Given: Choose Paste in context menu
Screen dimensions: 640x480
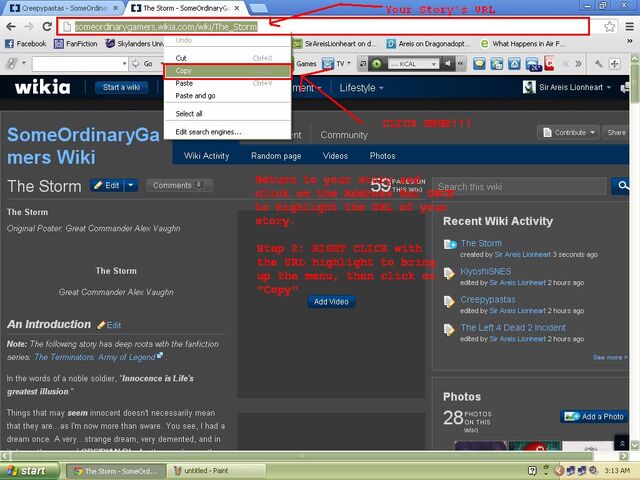Looking at the screenshot, I should (228, 83).
